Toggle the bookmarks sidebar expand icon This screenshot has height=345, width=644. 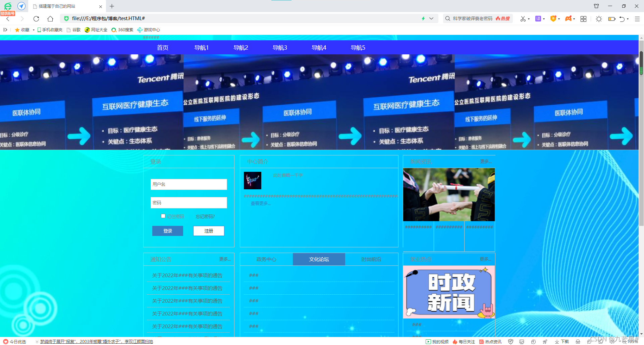5,30
